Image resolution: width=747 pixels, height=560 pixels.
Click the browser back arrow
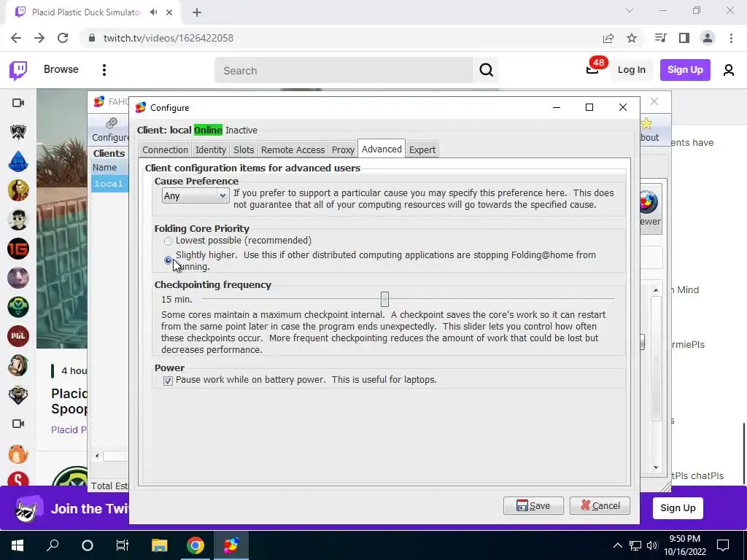pyautogui.click(x=16, y=38)
